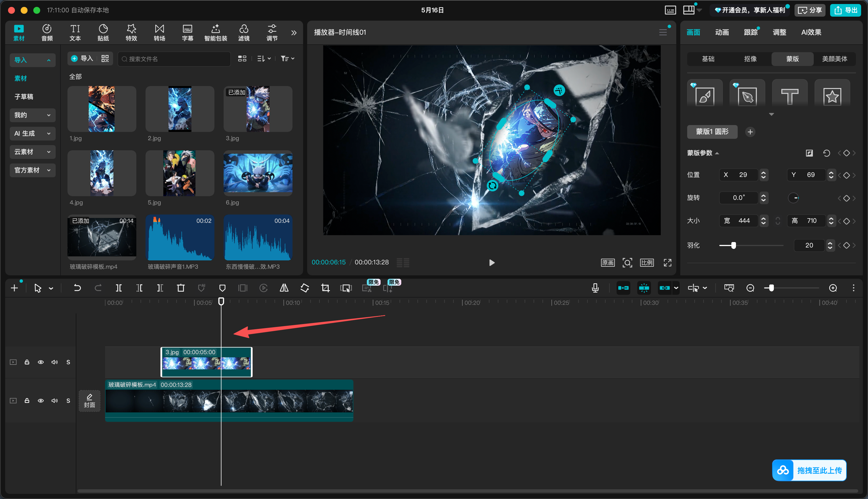This screenshot has width=868, height=499.
Task: Toggle main track magnet snapping
Action: click(623, 288)
